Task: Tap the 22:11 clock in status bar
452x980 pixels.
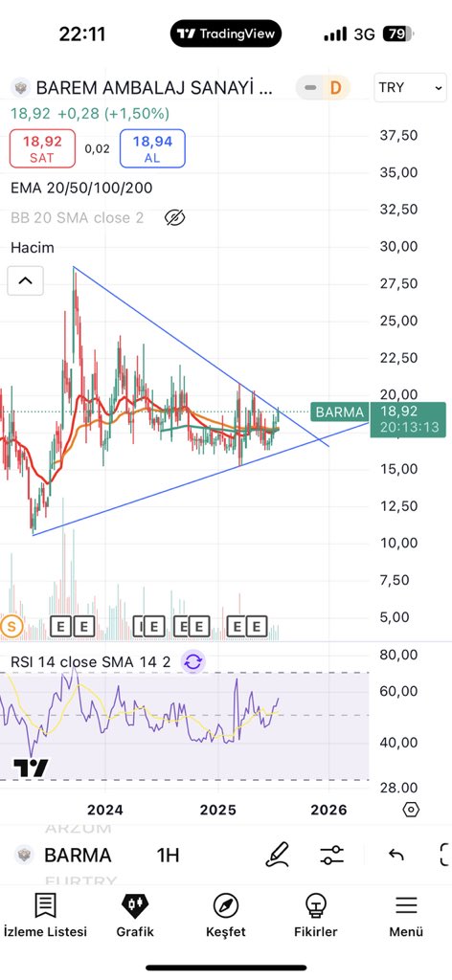Action: pos(82,33)
